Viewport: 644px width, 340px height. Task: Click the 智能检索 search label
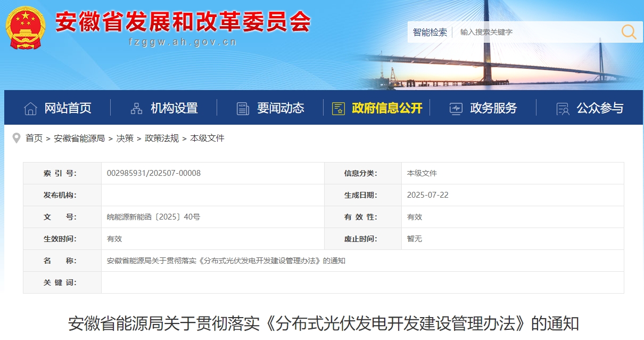pos(430,32)
